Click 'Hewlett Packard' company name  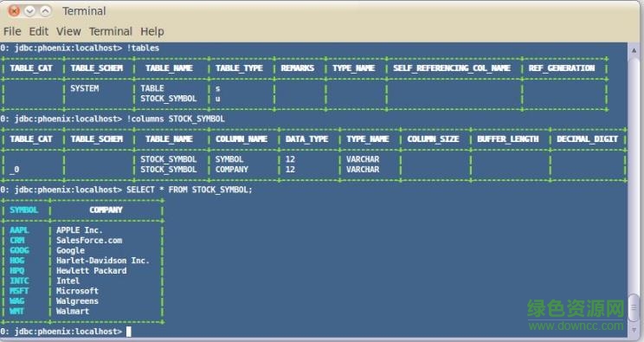(92, 271)
